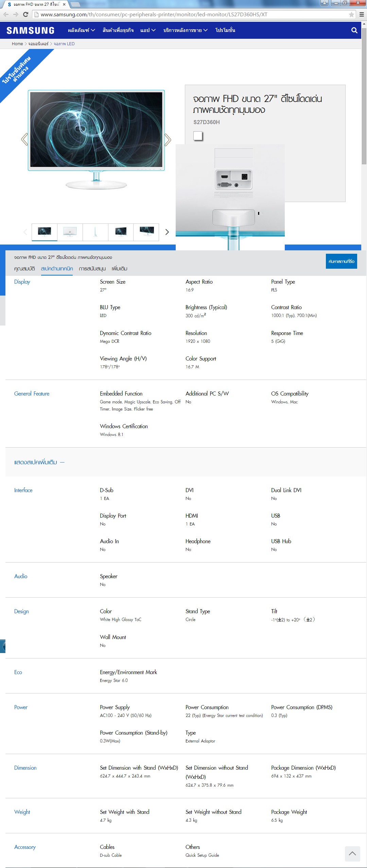Click the Display section heading
The width and height of the screenshot is (367, 868).
click(x=22, y=282)
